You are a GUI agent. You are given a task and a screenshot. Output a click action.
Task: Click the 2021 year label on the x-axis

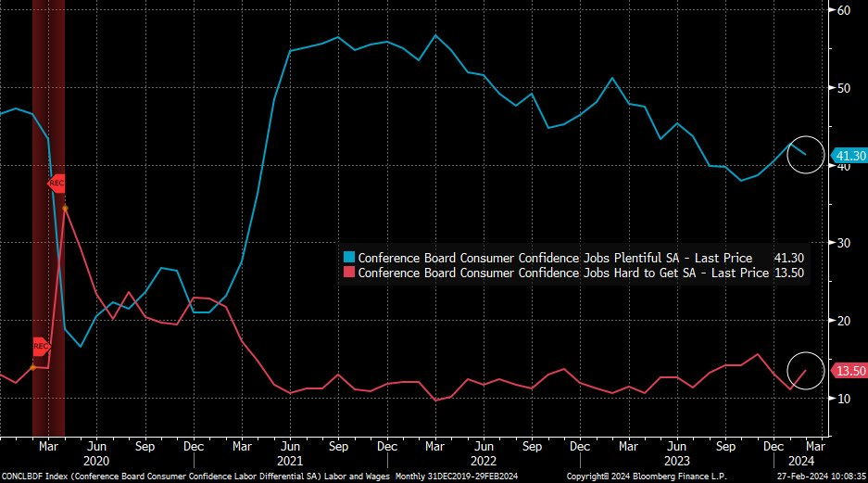pos(290,460)
